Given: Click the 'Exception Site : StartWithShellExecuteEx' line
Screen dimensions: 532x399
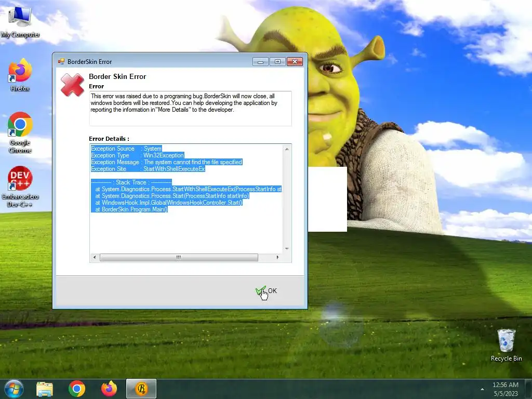Looking at the screenshot, I should pos(148,169).
